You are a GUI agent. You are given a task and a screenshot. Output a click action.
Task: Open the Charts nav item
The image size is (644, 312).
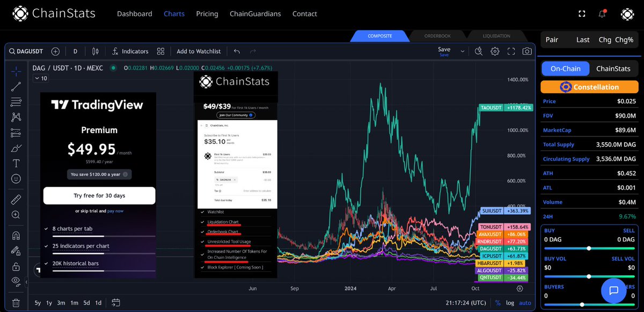174,14
